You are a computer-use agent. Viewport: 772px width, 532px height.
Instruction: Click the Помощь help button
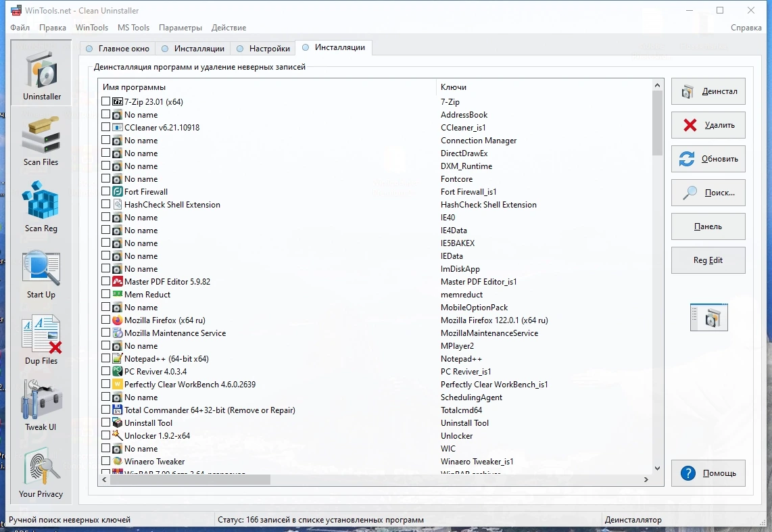click(708, 473)
